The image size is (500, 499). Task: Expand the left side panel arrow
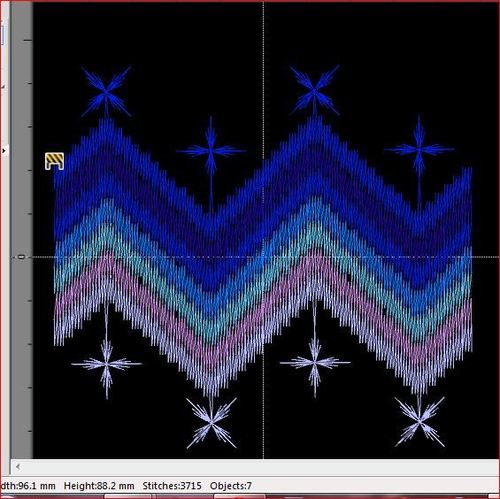pos(4,151)
